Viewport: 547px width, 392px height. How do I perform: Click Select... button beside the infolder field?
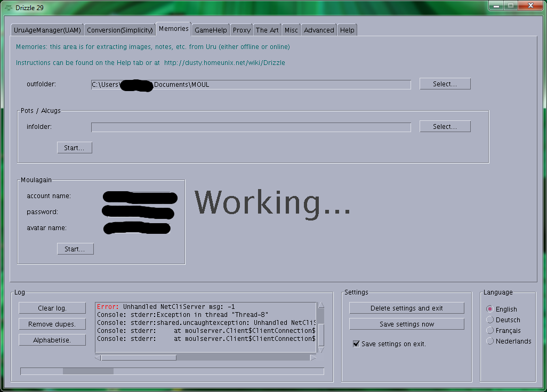tap(445, 126)
